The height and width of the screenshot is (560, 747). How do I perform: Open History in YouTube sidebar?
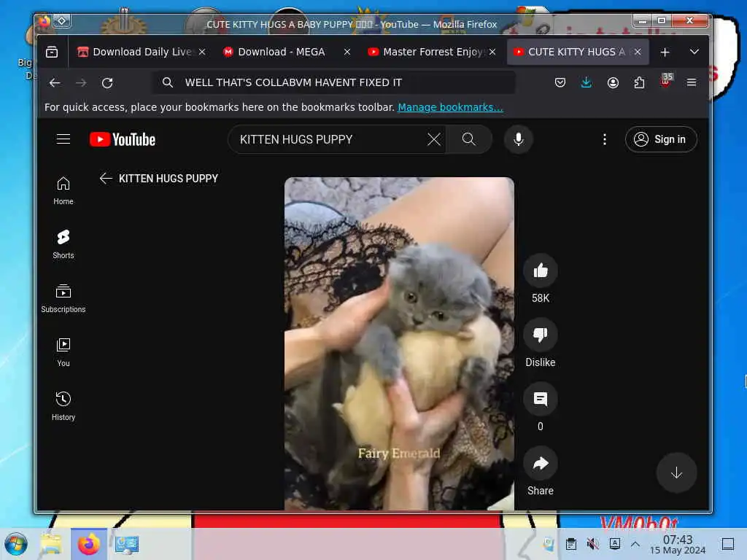(x=63, y=405)
